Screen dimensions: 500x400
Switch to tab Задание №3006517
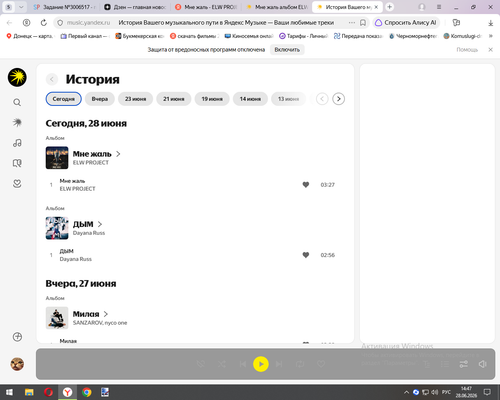(64, 7)
